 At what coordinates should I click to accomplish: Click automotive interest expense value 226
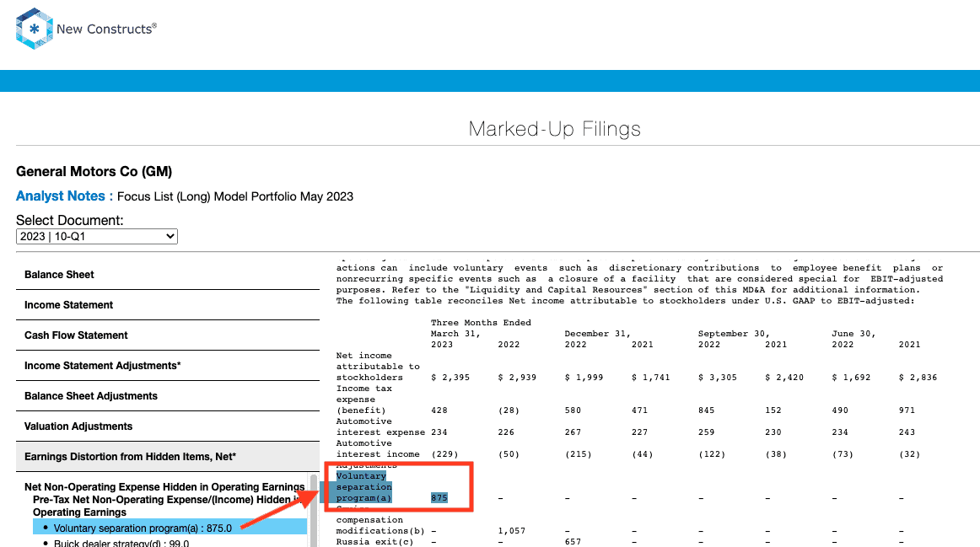coord(506,432)
